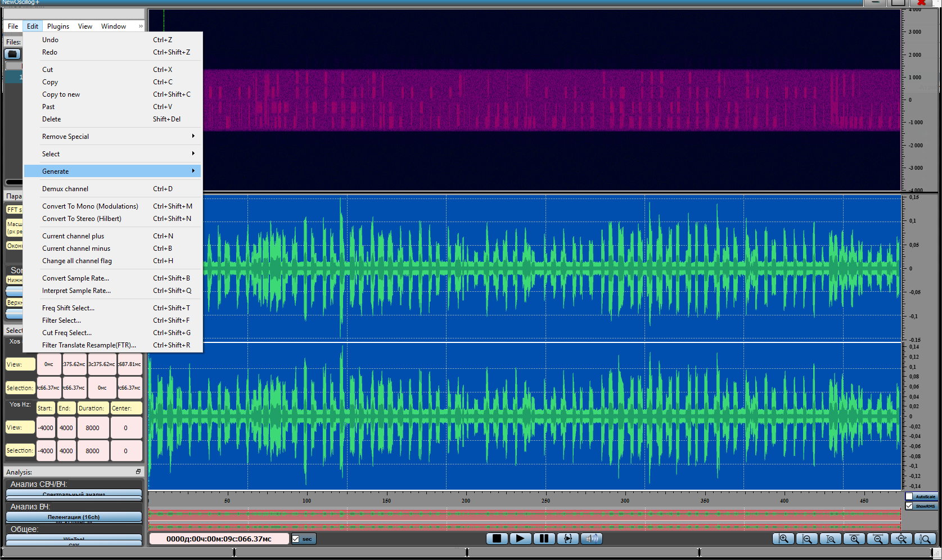Pause playback with the Pause button
Viewport: 942px width, 560px height.
click(x=544, y=539)
